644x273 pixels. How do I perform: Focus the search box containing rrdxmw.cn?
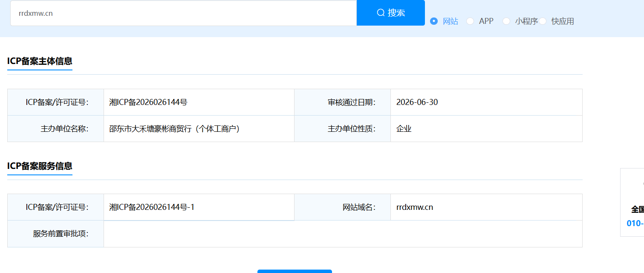click(183, 13)
